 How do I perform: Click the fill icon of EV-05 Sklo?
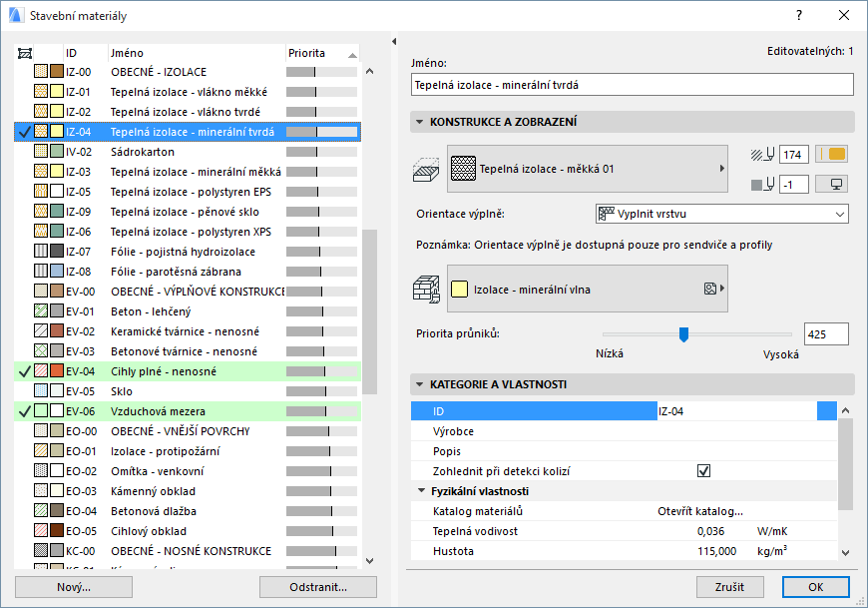coord(41,390)
